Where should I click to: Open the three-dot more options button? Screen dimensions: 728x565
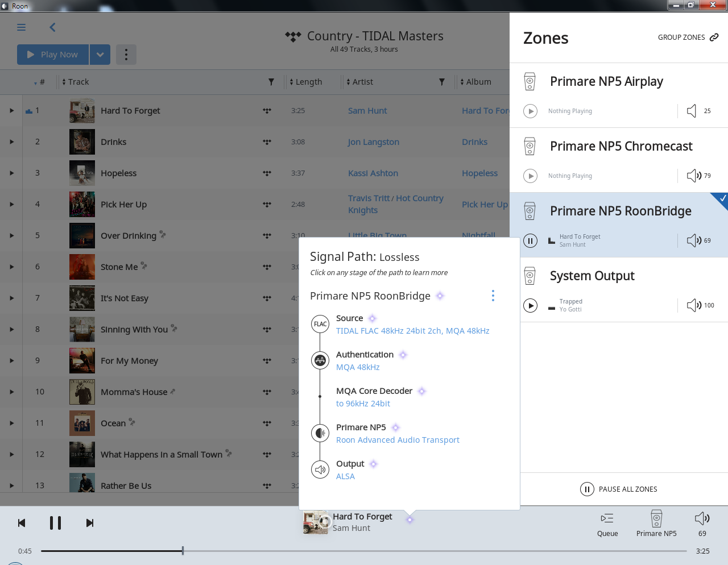[126, 55]
